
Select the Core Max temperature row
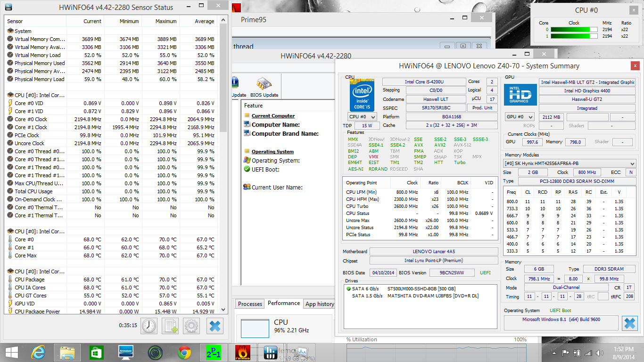point(111,255)
